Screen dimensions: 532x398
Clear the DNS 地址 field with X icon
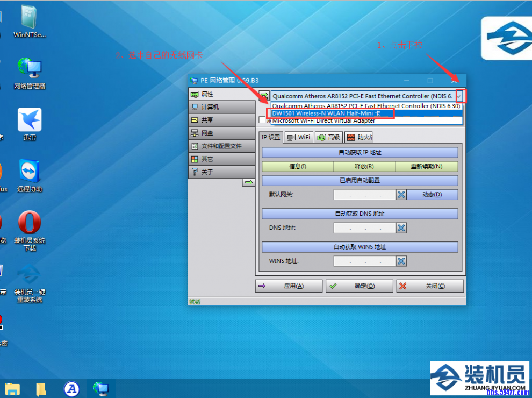[x=401, y=228]
